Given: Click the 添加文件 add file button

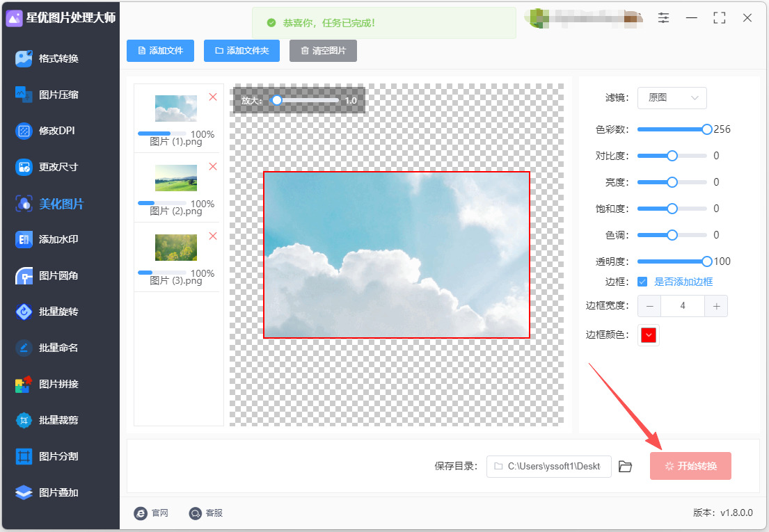Looking at the screenshot, I should click(x=160, y=51).
